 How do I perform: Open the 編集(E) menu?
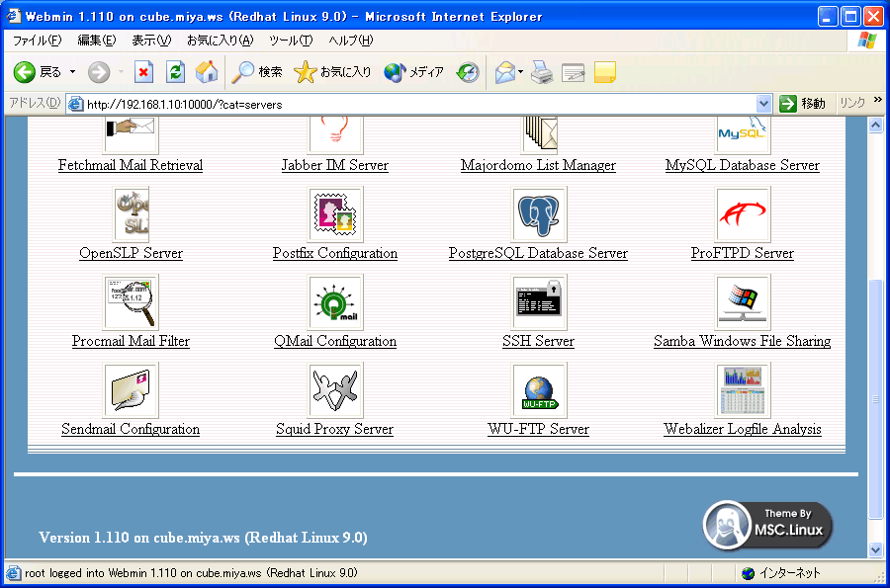[x=97, y=41]
